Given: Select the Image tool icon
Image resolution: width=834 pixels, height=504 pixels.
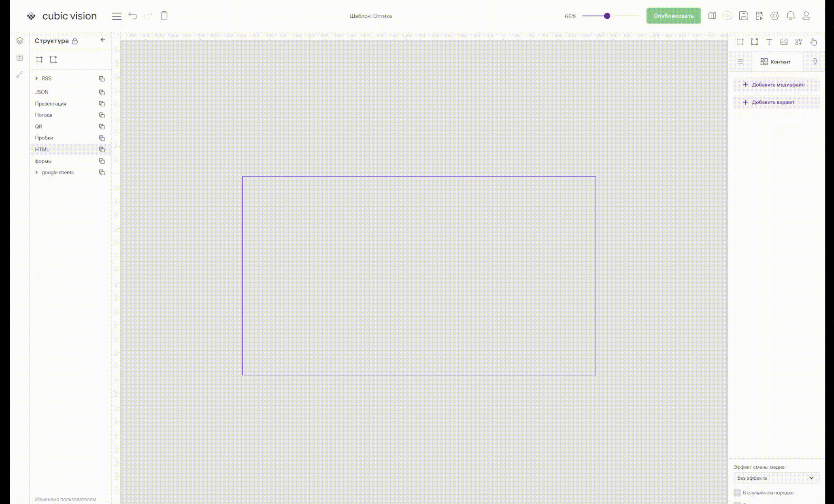Looking at the screenshot, I should (x=784, y=42).
